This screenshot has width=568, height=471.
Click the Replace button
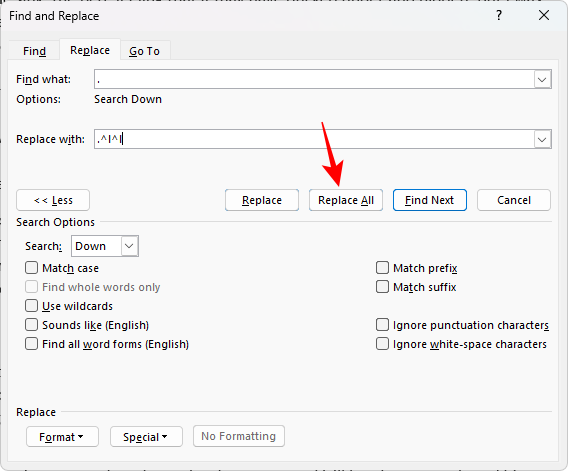[x=262, y=200]
